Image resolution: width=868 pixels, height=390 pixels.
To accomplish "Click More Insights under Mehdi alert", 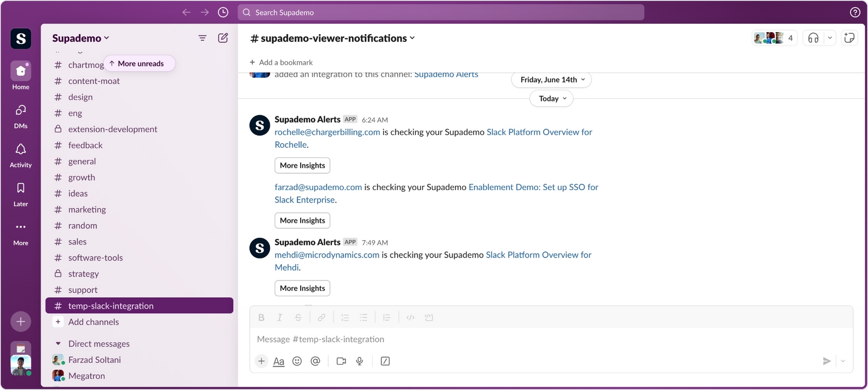I will [302, 288].
